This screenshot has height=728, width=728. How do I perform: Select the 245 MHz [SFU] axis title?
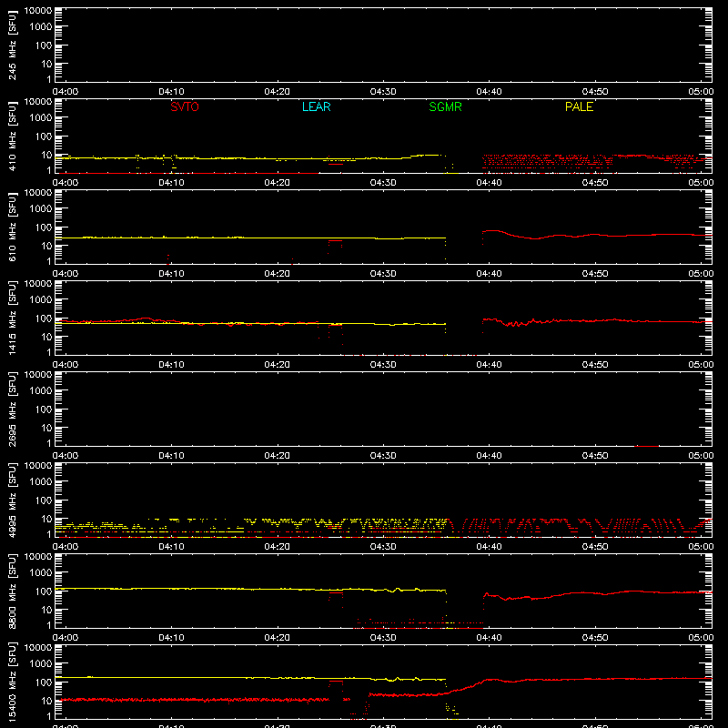pyautogui.click(x=12, y=45)
